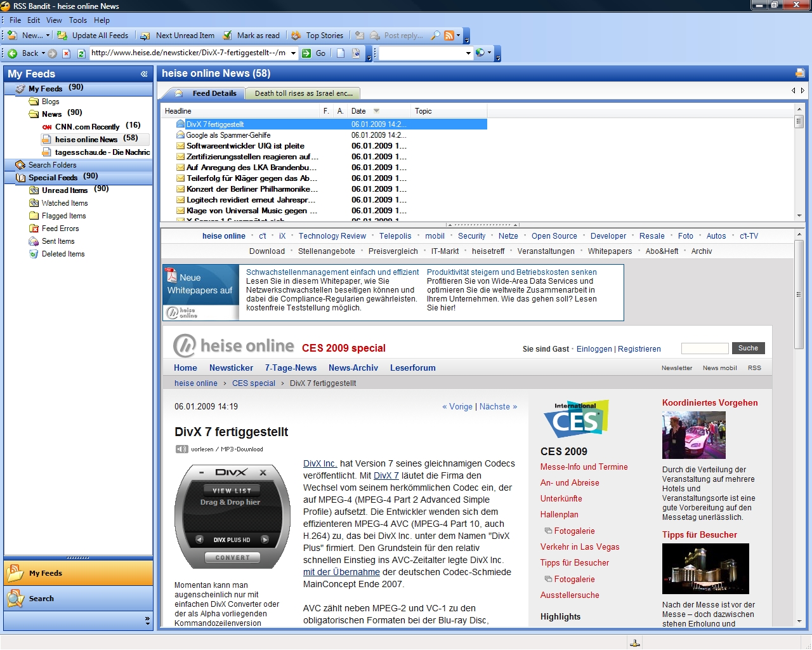This screenshot has height=650, width=812.
Task: Sort list by Date column header
Action: 379,111
